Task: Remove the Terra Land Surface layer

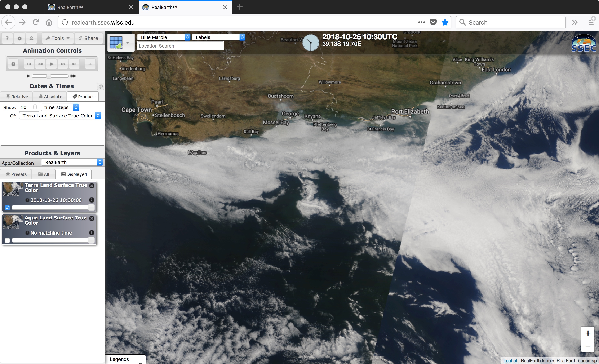Action: [x=92, y=186]
